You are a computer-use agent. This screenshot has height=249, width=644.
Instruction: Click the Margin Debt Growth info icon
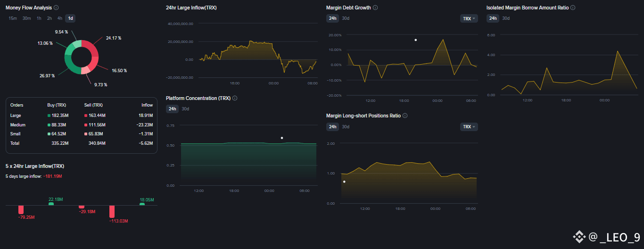pyautogui.click(x=375, y=8)
